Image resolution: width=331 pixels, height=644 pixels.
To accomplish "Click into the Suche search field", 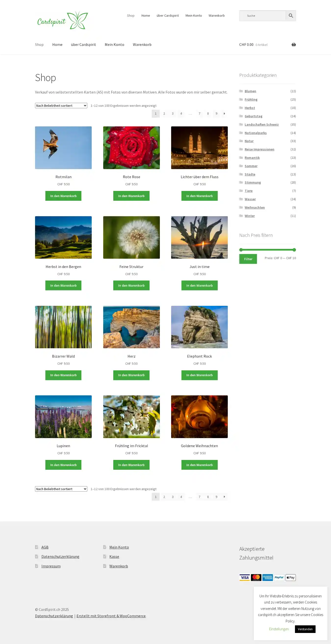I will click(x=262, y=15).
